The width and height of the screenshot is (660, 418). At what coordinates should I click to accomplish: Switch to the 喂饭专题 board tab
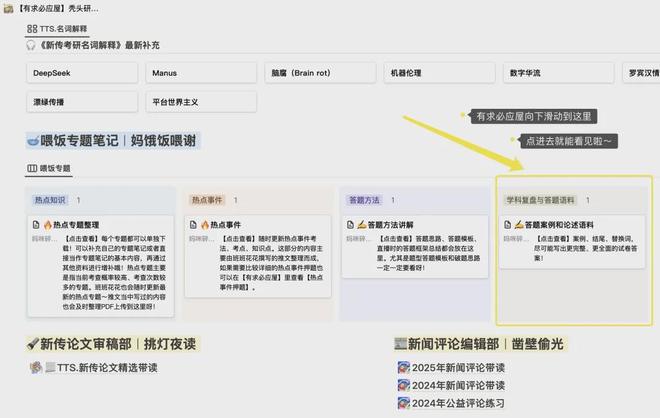49,168
